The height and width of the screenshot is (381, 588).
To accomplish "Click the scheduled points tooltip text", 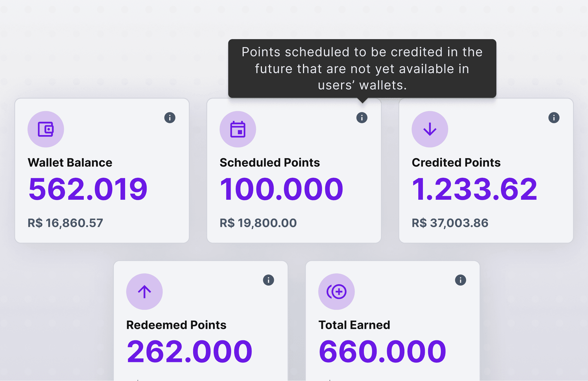I will 362,68.
